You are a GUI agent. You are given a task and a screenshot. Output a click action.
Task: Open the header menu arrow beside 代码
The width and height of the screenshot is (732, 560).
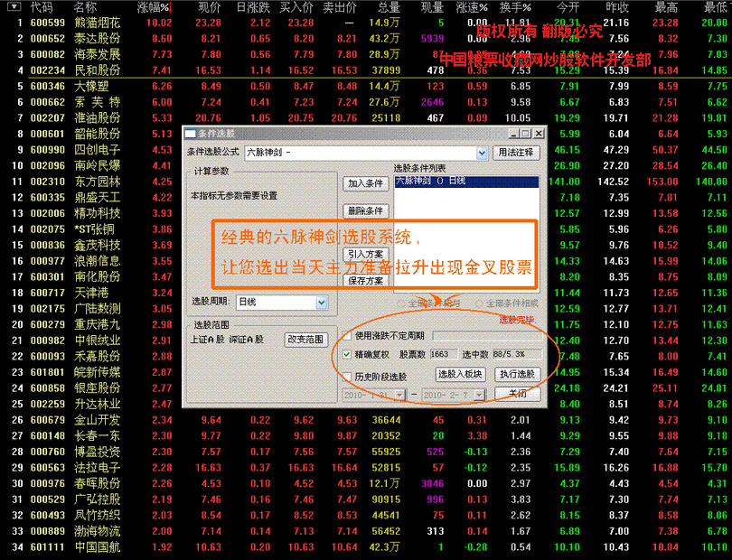pos(14,6)
